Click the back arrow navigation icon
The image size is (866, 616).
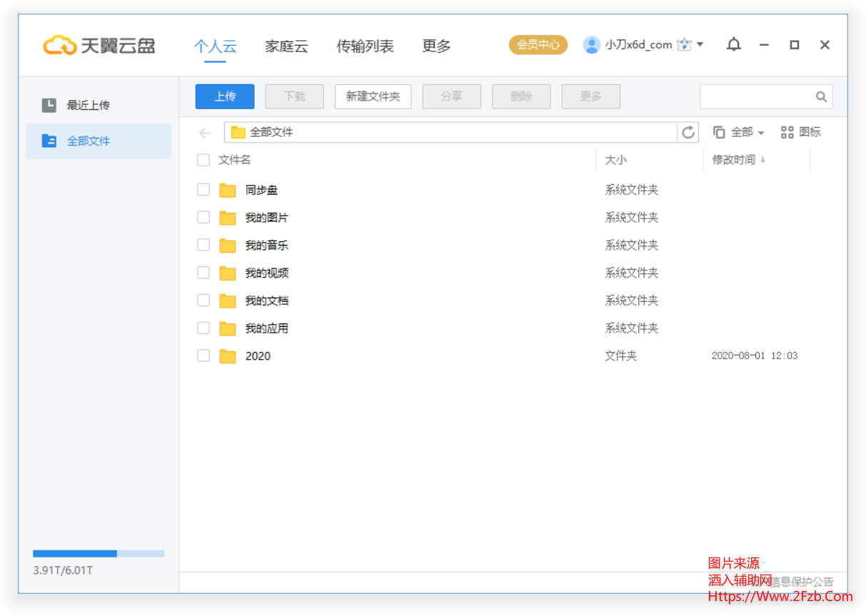tap(205, 133)
